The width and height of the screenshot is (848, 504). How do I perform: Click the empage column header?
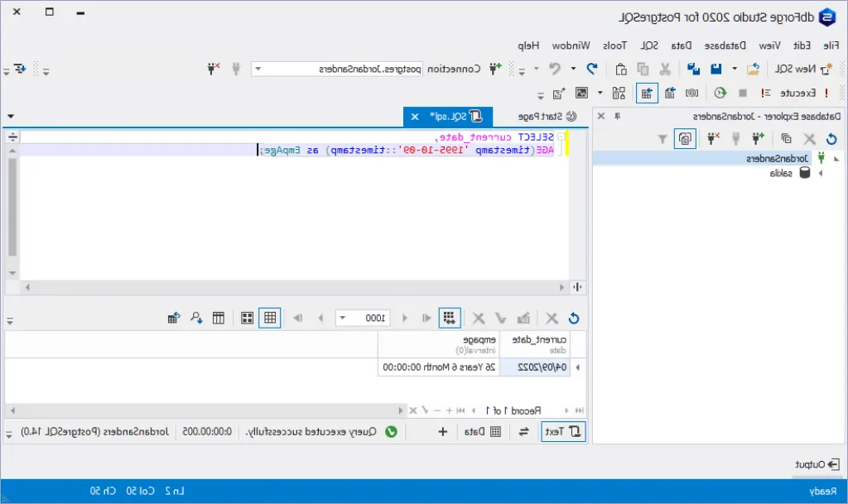click(439, 344)
